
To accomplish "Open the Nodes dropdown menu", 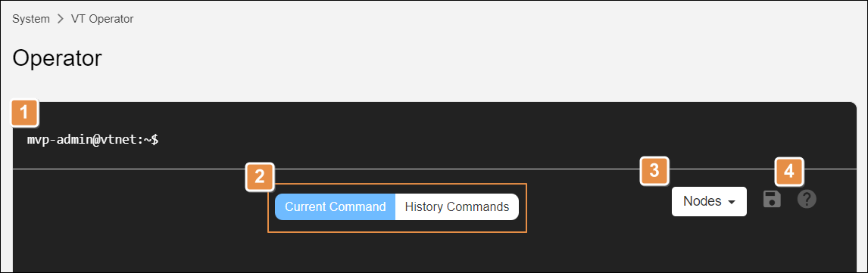I will pyautogui.click(x=709, y=201).
